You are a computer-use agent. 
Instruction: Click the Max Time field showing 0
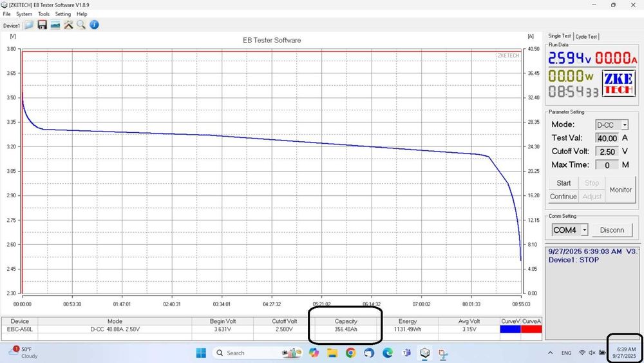tap(607, 165)
